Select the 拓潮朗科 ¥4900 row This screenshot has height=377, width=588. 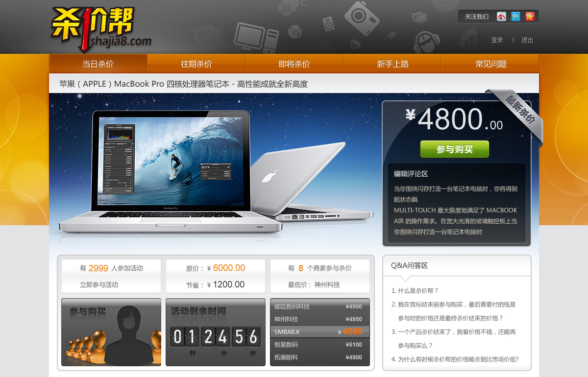320,357
